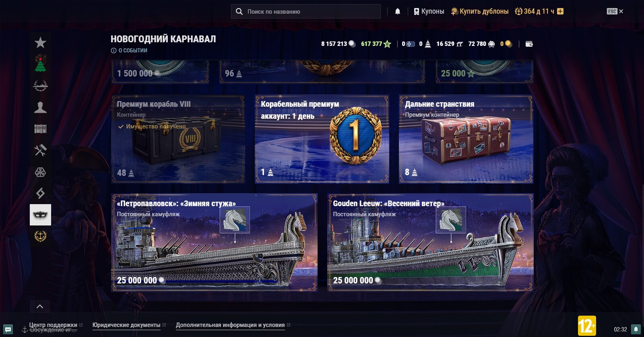Select the Корабельный премиум аккаунт 1 день card
This screenshot has width=644, height=337.
click(x=322, y=139)
